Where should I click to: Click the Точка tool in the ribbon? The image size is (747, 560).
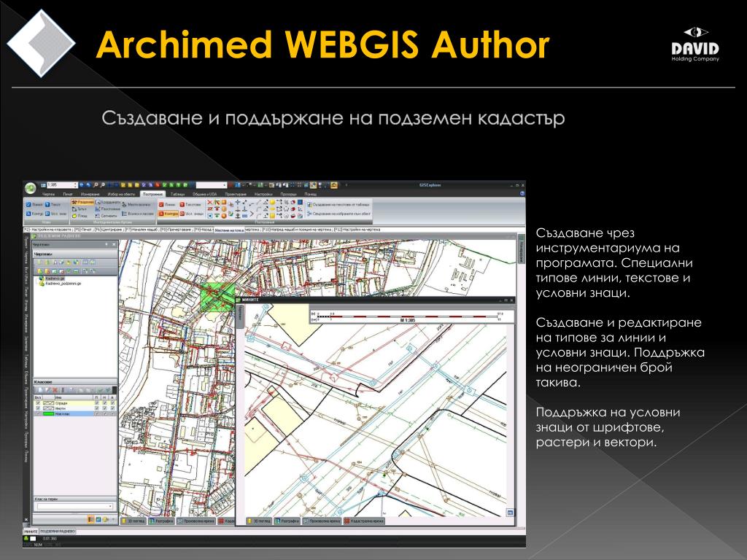(79, 209)
